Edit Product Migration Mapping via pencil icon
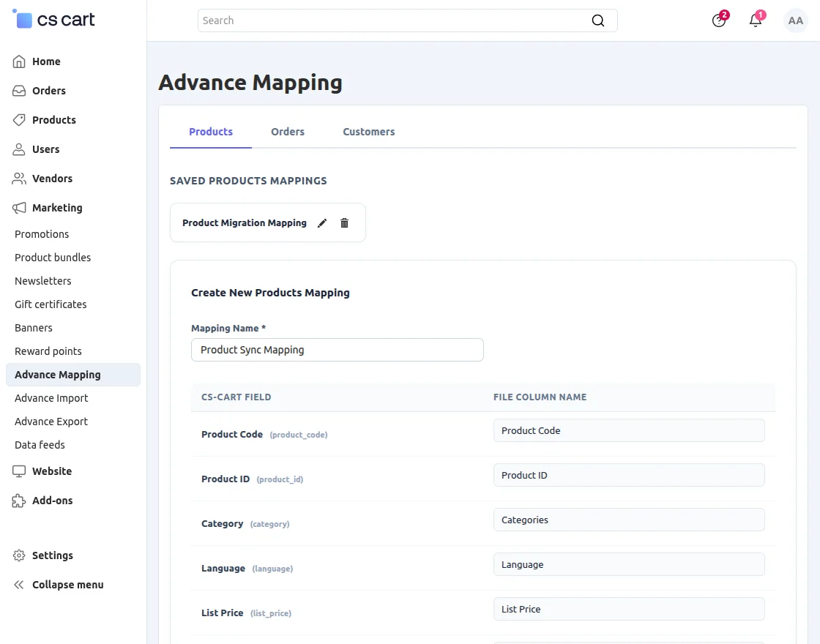 [x=322, y=223]
